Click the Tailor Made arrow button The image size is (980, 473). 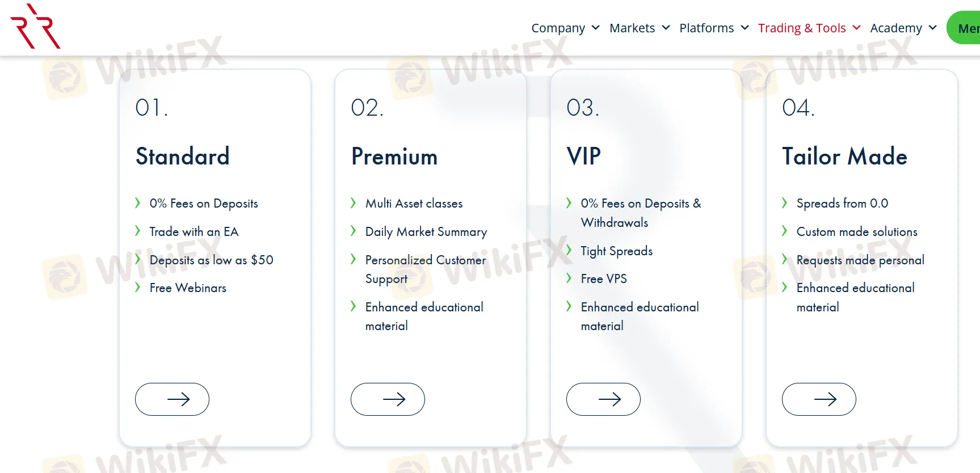click(x=819, y=399)
